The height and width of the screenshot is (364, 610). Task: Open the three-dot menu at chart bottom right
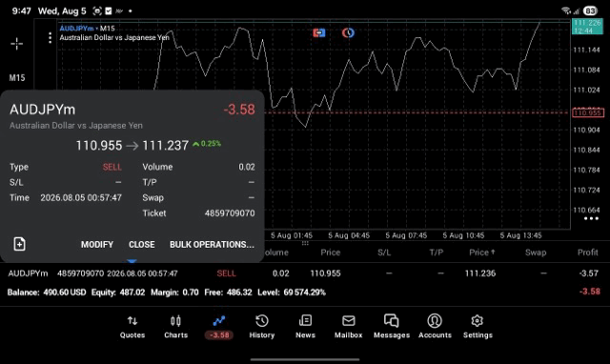pyautogui.click(x=591, y=218)
